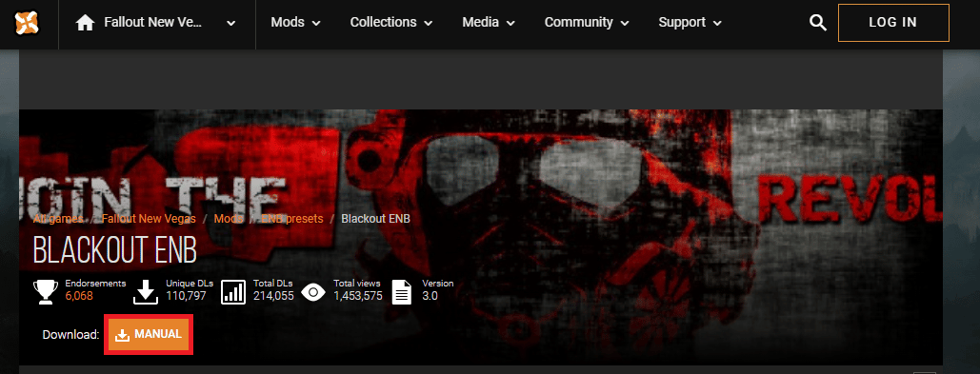Screen dimensions: 980x374
Task: Click the Total DLs bar chart icon
Action: pyautogui.click(x=233, y=291)
